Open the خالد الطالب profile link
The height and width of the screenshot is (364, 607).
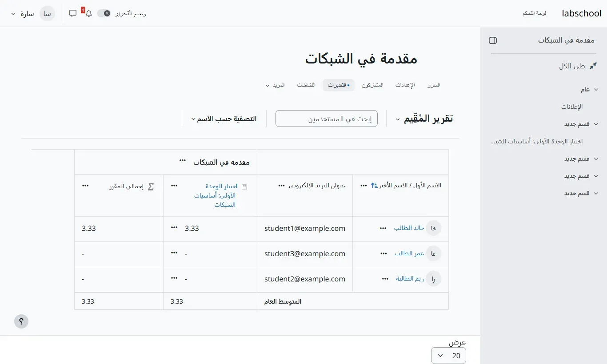(409, 228)
